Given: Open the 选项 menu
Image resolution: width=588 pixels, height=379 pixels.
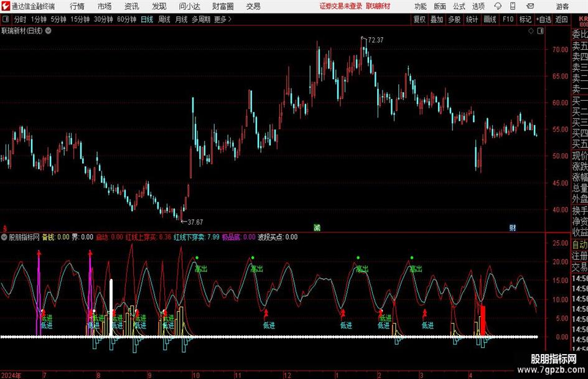Looking at the screenshot, I should [478, 6].
